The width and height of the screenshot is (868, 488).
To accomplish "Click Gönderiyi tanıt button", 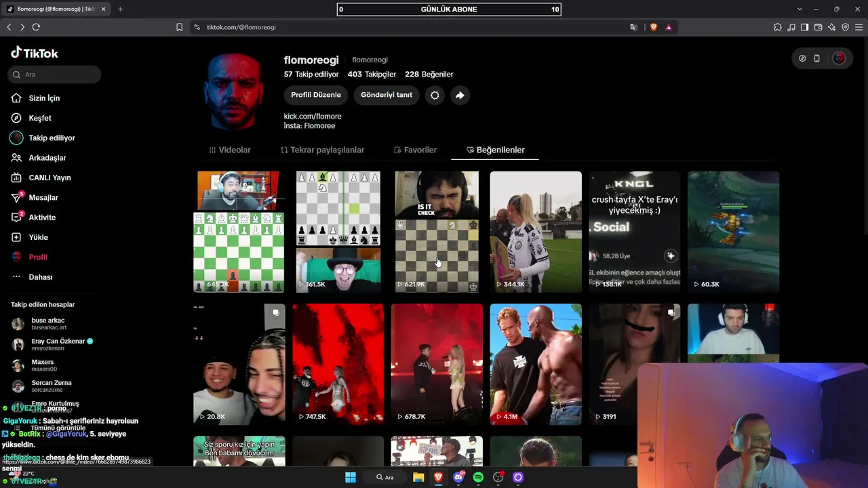I will [387, 96].
